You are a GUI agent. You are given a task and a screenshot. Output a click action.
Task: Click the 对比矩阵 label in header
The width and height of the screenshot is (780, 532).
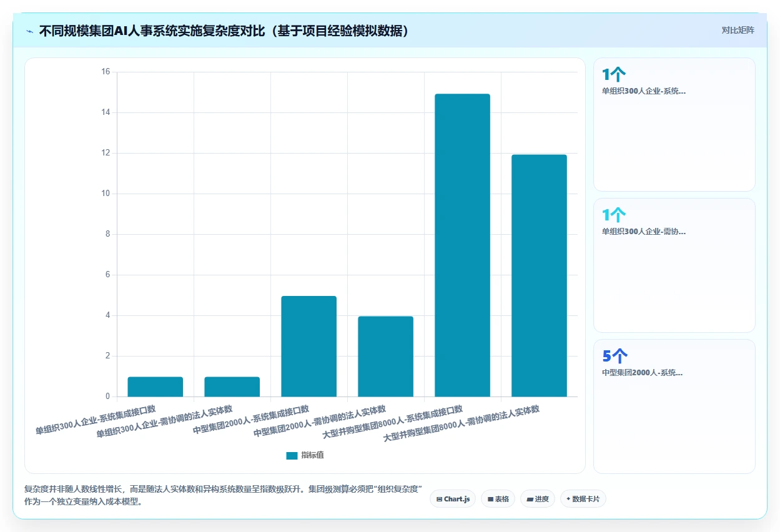pos(738,30)
